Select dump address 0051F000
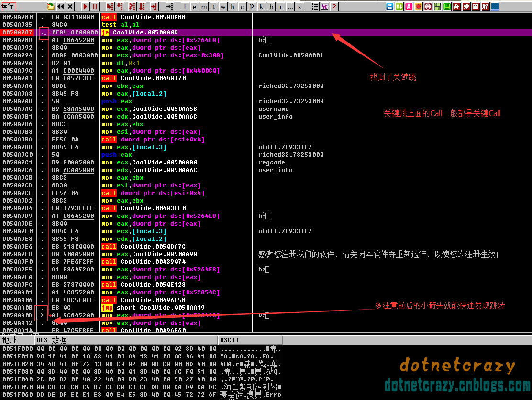 pos(18,349)
